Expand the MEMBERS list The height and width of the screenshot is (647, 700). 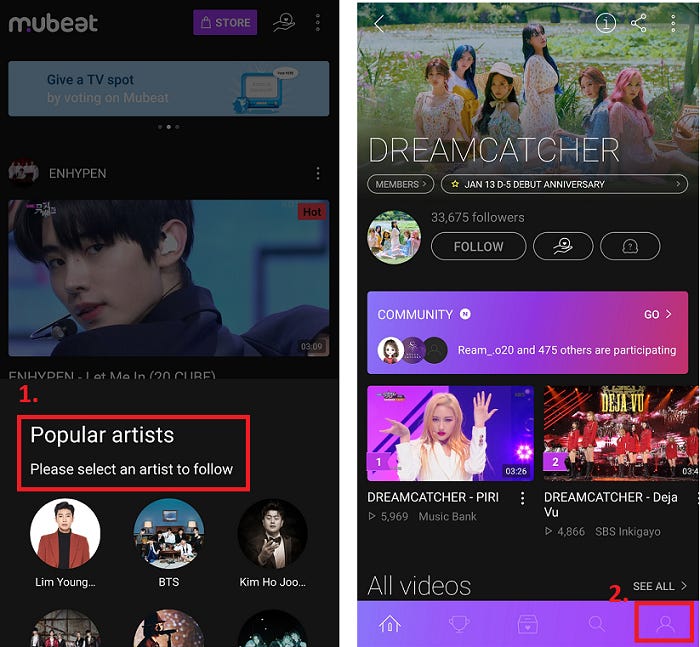[x=400, y=184]
